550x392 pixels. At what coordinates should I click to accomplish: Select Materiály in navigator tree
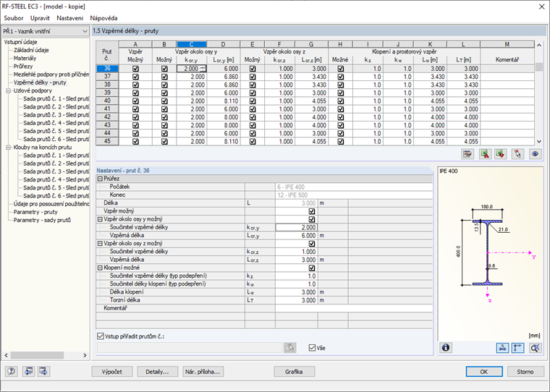pos(25,58)
